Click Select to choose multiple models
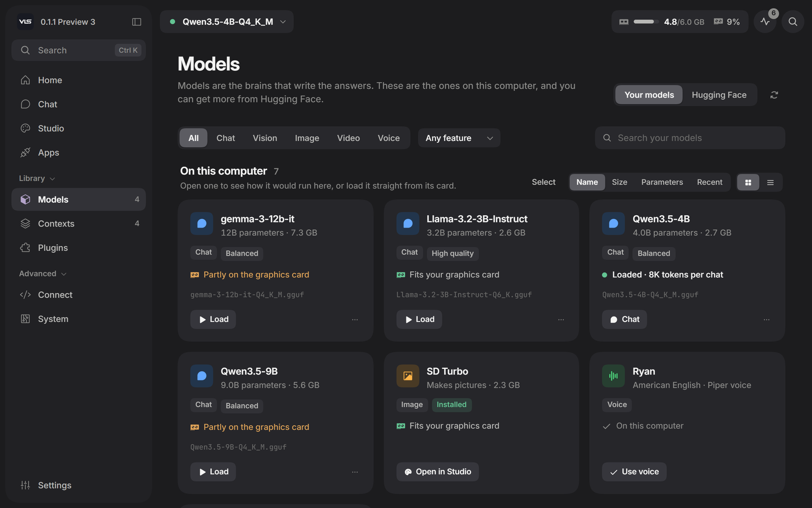Image resolution: width=812 pixels, height=508 pixels. click(x=544, y=182)
